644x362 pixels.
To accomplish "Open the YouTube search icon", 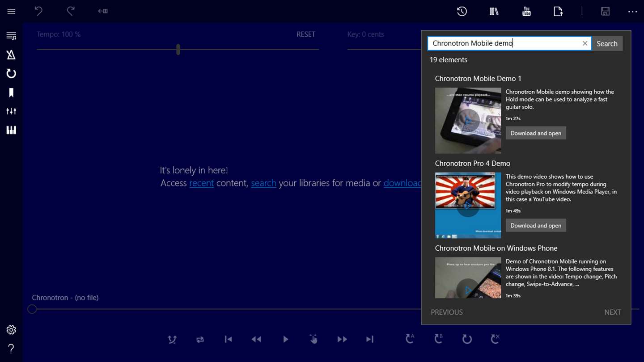I will (x=526, y=12).
